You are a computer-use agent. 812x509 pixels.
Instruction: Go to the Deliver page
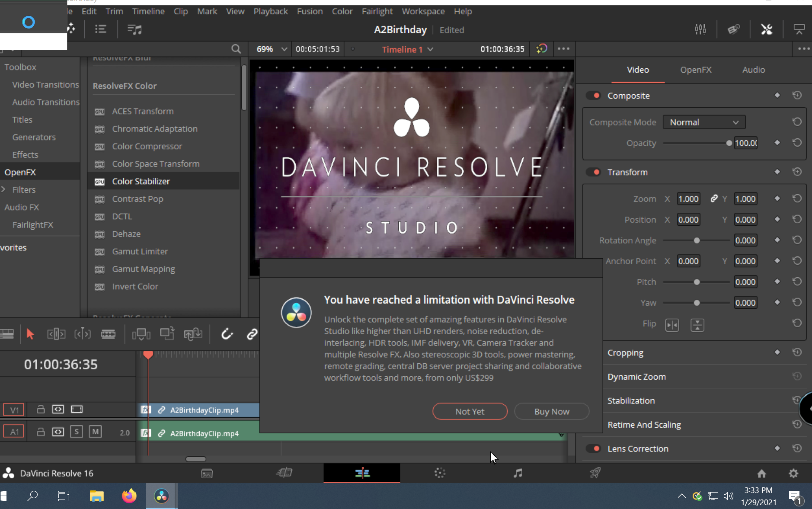click(x=595, y=473)
